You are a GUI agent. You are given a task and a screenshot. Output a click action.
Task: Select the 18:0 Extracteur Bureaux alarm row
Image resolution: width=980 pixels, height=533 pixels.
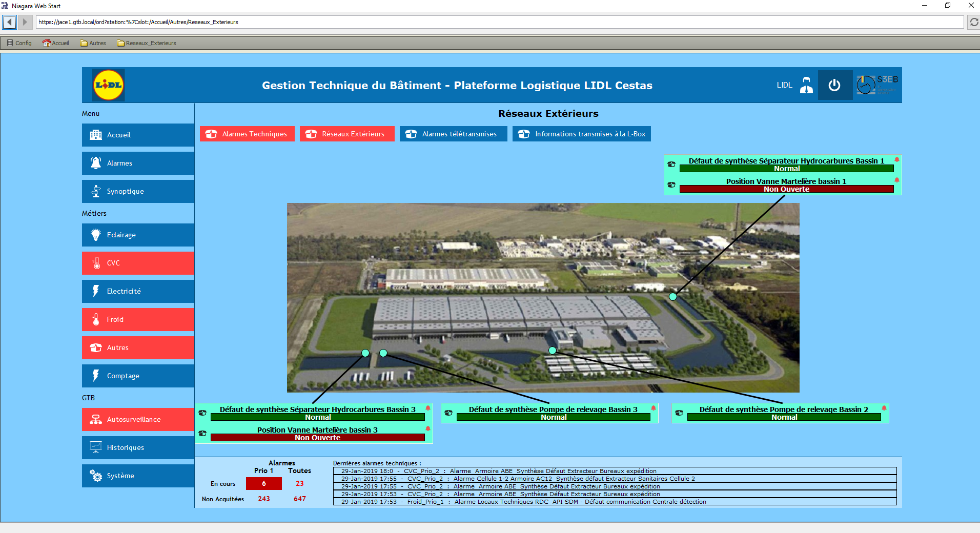click(x=615, y=471)
